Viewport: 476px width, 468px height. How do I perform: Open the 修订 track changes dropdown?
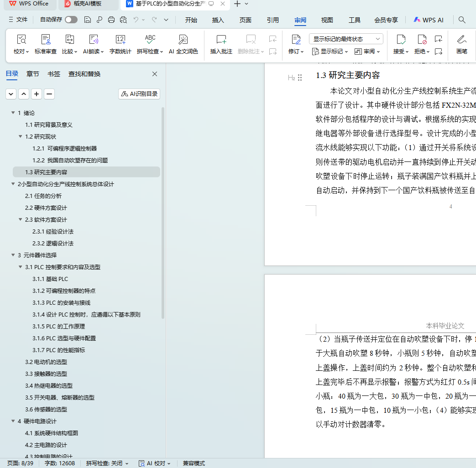click(x=296, y=52)
